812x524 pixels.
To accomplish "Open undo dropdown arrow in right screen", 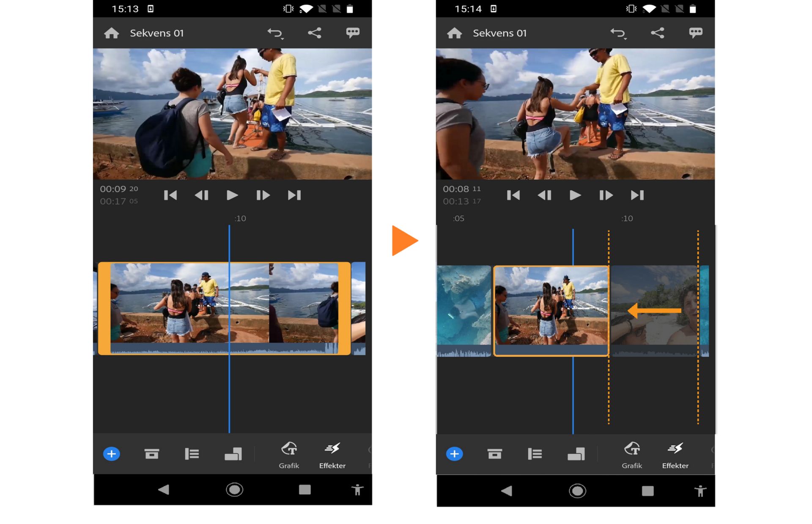I will tap(625, 38).
